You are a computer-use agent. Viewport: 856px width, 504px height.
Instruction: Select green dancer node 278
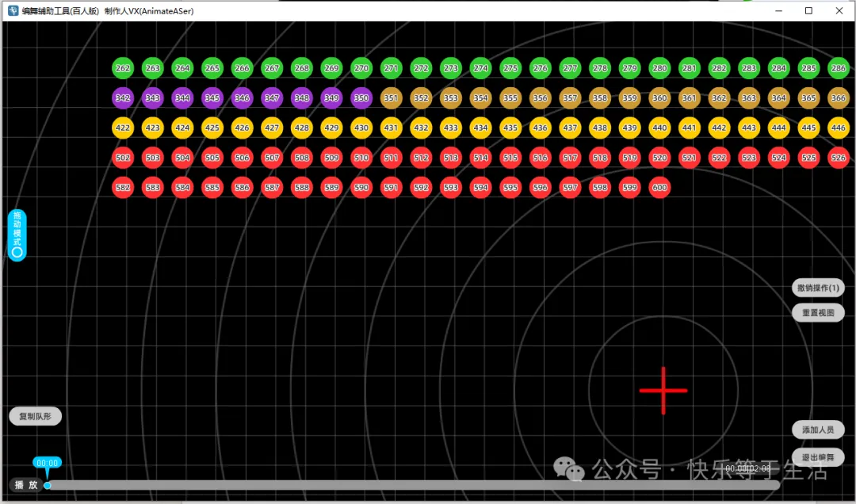click(600, 68)
